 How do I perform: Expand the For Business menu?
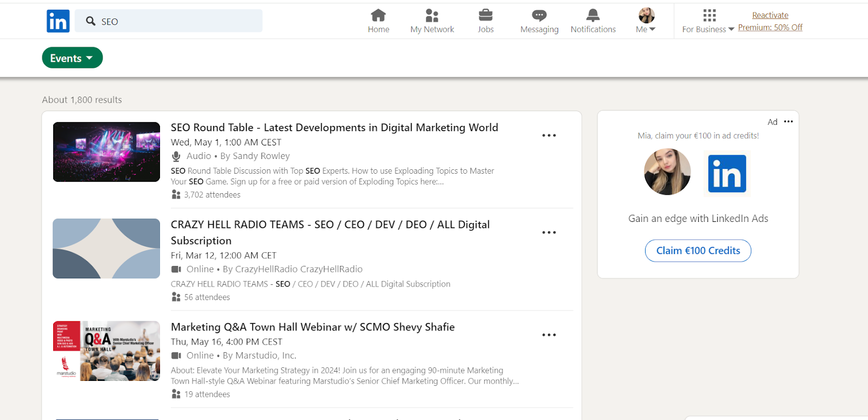coord(709,21)
